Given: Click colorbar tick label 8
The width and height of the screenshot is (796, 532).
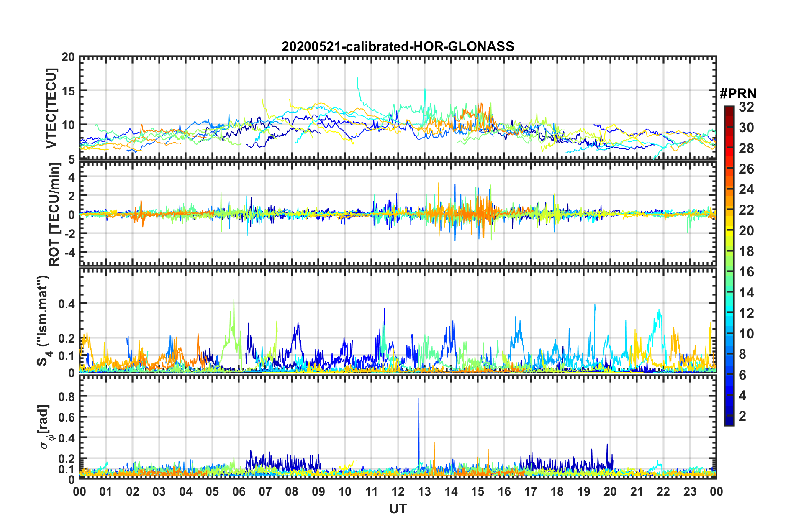Looking at the screenshot, I should (x=742, y=354).
